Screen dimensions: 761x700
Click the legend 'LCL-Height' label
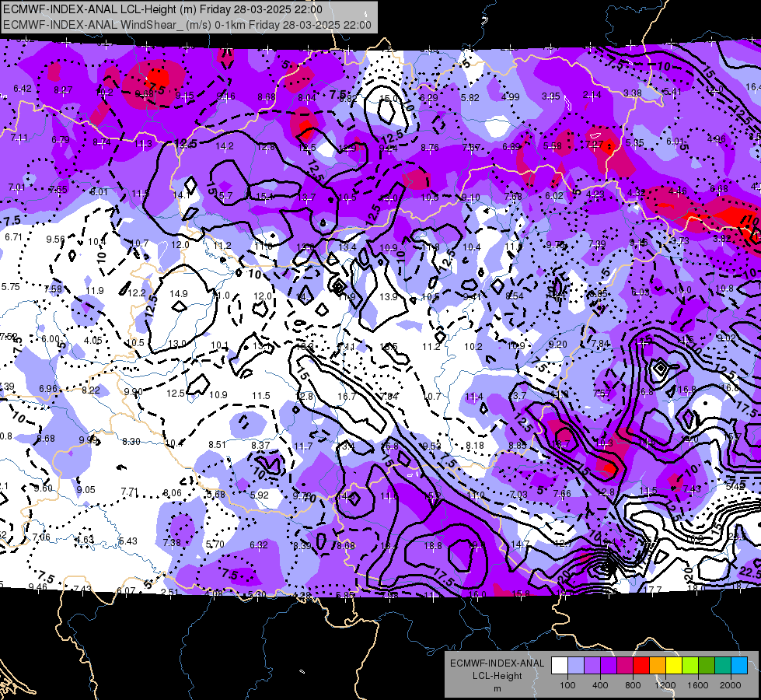497,676
